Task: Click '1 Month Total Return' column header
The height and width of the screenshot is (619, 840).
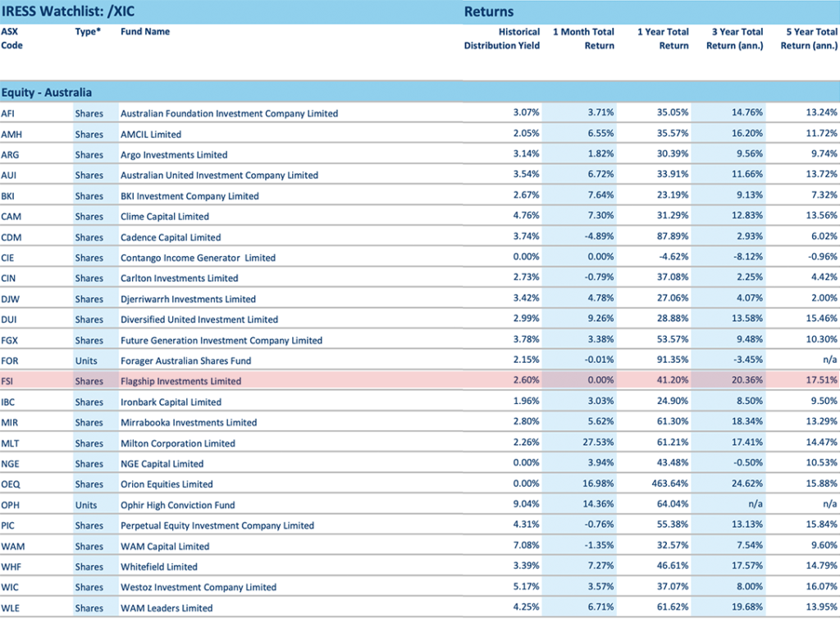Action: [x=583, y=39]
